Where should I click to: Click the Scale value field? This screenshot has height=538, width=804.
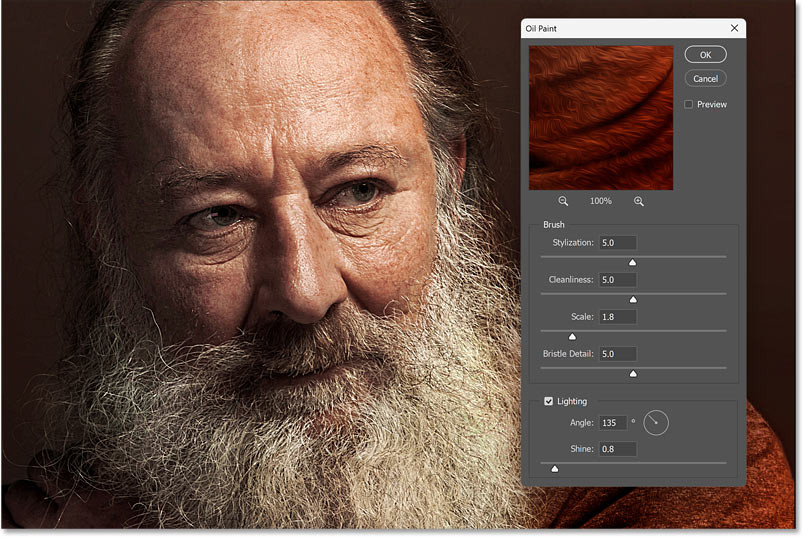tap(617, 317)
